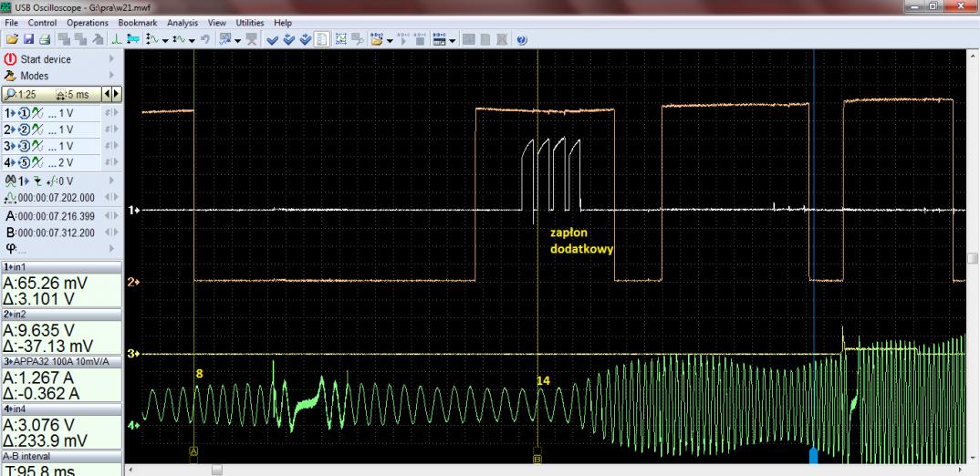Expand the Start device submenu arrow
This screenshot has height=476, width=980.
click(112, 59)
